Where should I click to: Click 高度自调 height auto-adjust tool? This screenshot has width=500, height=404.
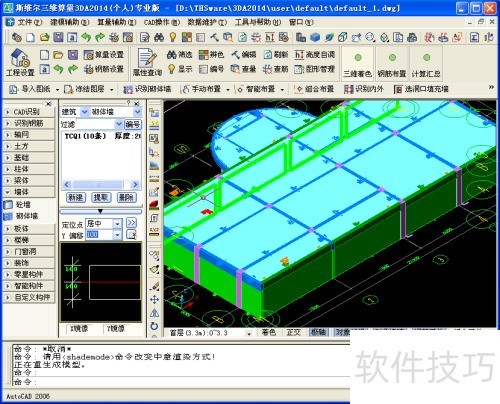[315, 55]
